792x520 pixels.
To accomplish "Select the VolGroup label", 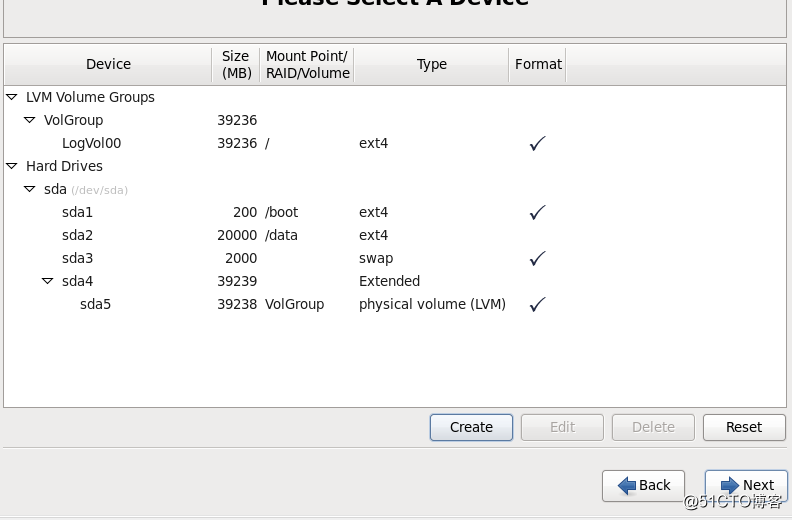I will point(73,120).
